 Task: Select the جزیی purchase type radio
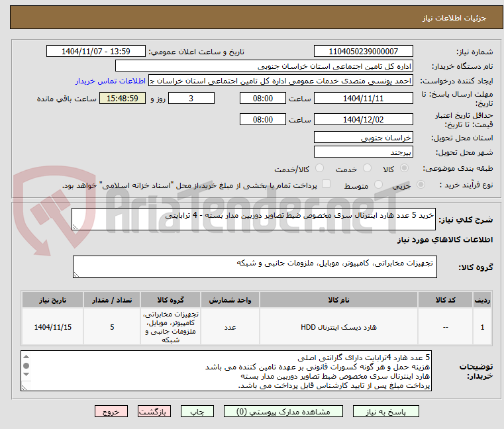421,185
